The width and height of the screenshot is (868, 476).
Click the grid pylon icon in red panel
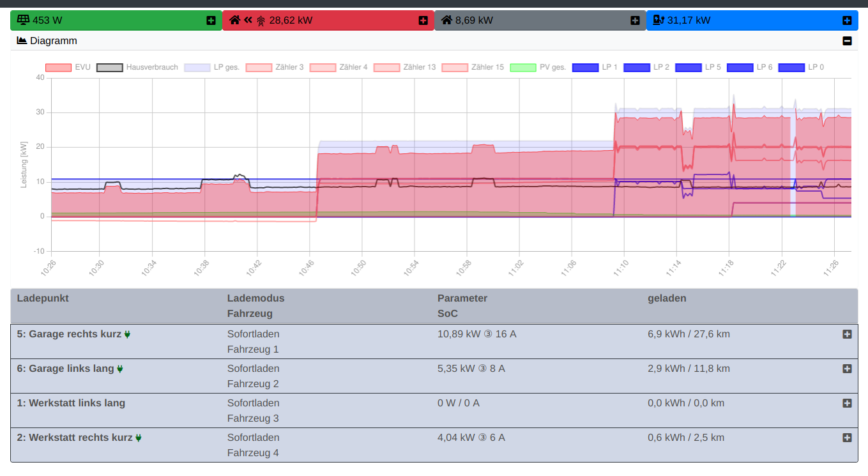261,20
